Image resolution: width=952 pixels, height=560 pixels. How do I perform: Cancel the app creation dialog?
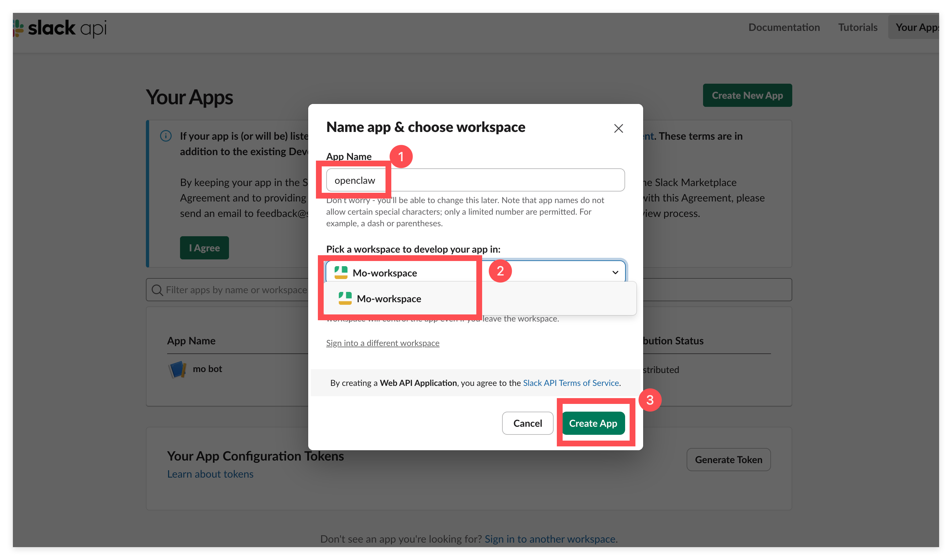point(528,423)
